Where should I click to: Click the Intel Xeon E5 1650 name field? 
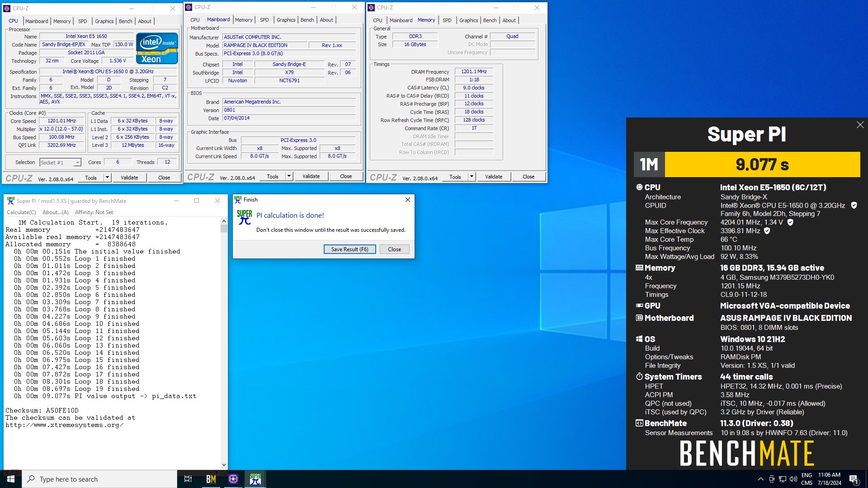(x=86, y=37)
